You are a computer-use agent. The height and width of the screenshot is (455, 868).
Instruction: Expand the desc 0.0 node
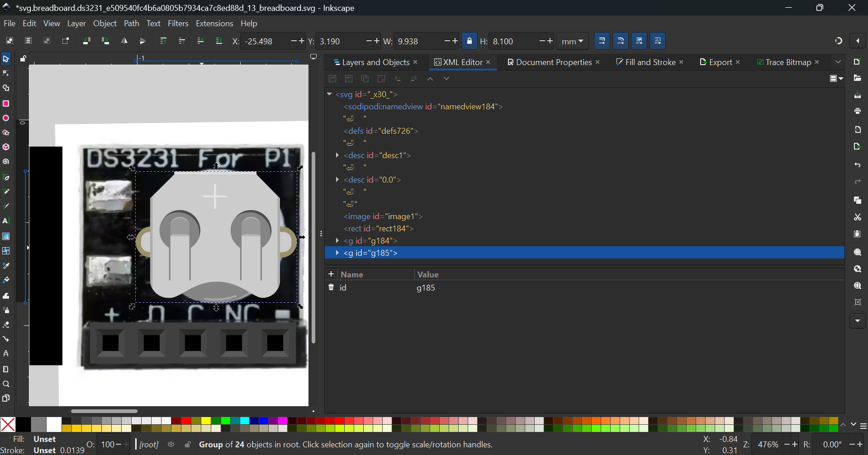tap(337, 179)
